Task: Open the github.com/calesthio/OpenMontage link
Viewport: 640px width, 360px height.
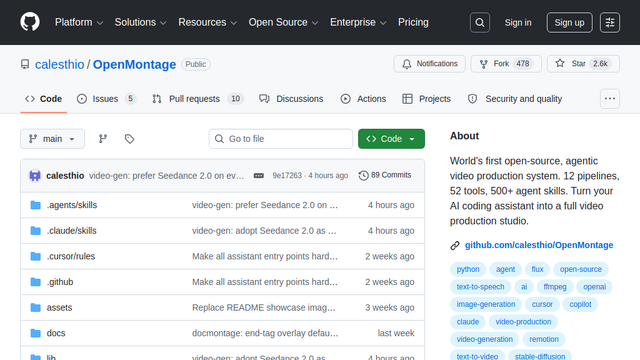Action: coord(539,245)
